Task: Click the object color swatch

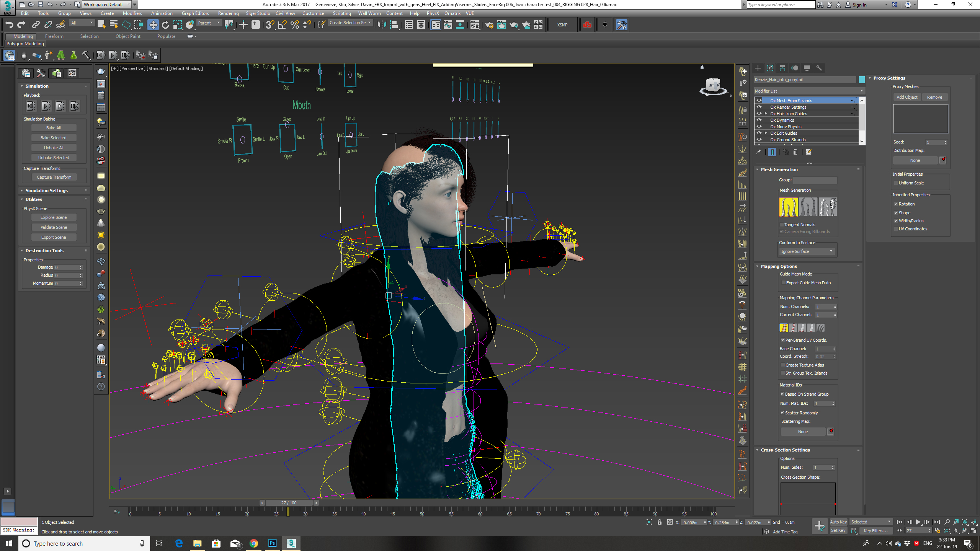Action: pyautogui.click(x=862, y=80)
